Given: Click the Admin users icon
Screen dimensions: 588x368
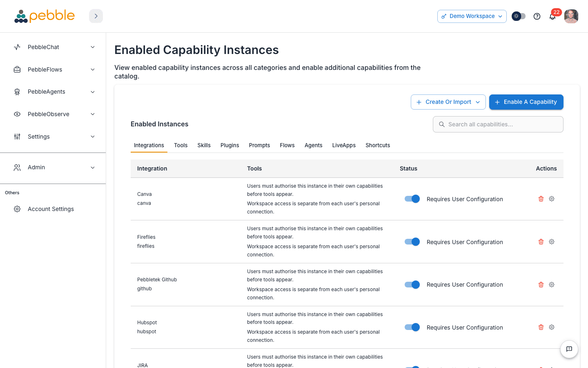Looking at the screenshot, I should [x=17, y=167].
